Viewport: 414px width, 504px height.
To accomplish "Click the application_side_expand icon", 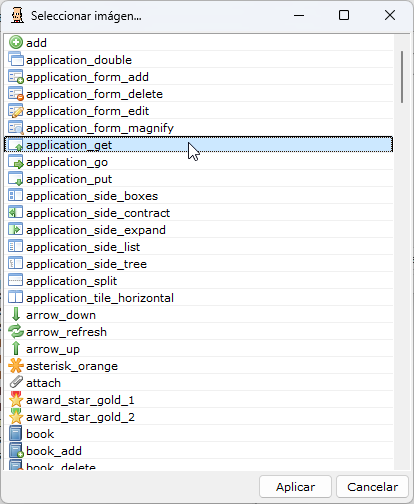I will click(16, 230).
